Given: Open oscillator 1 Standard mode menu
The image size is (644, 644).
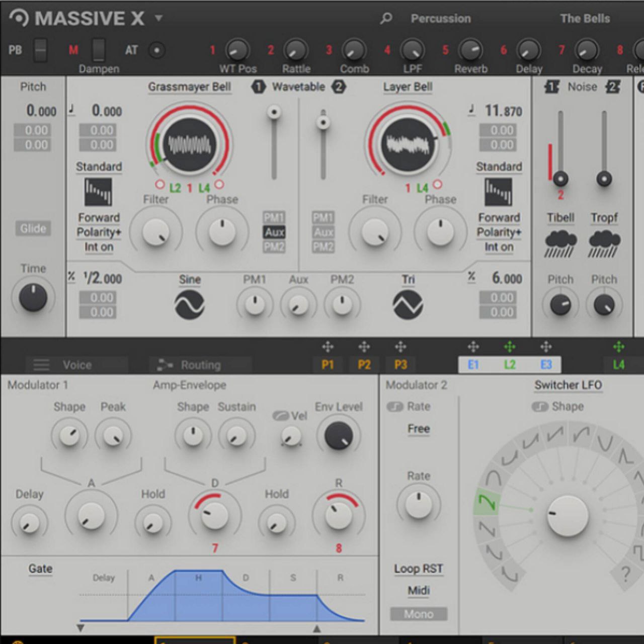Looking at the screenshot, I should [99, 167].
